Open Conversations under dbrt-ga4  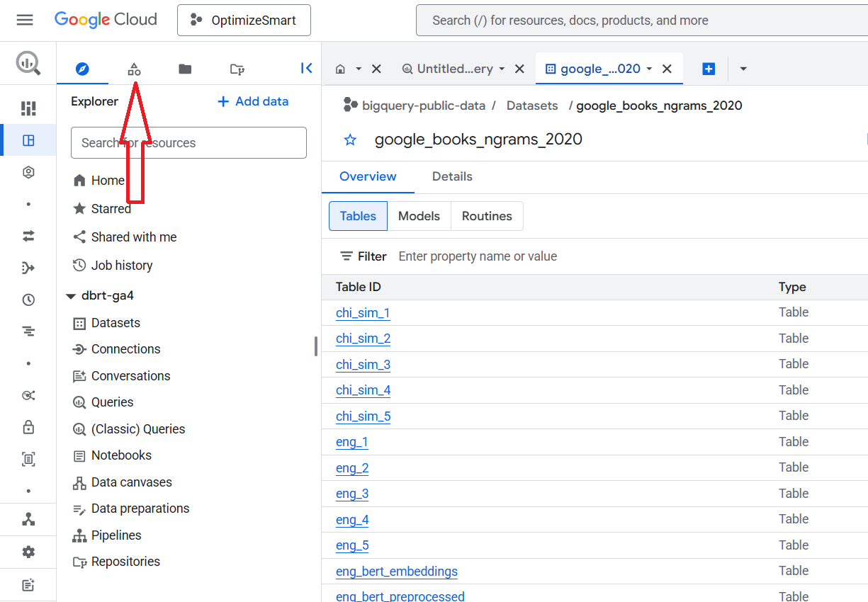(121, 376)
